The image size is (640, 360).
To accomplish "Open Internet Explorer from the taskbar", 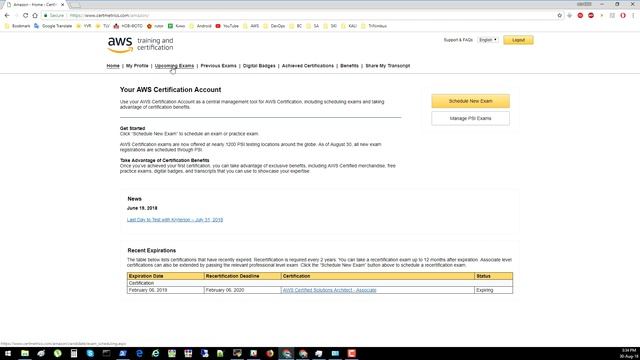I will pyautogui.click(x=156, y=353).
